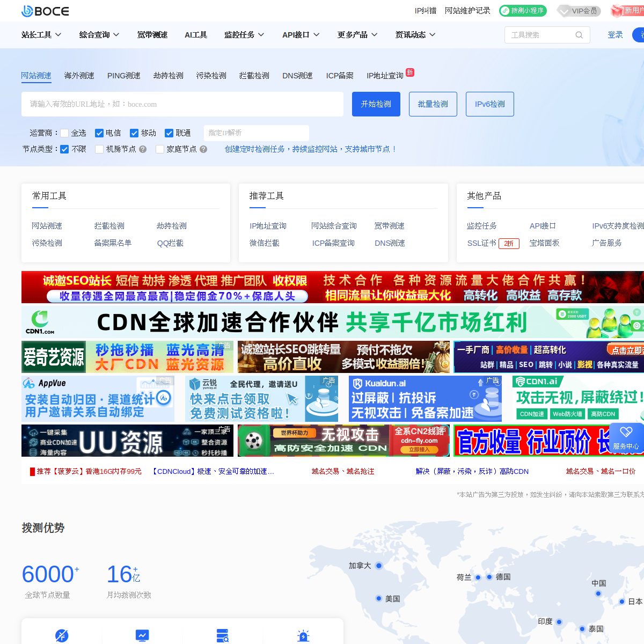Click the 德国 map node dot
Image resolution: width=644 pixels, height=644 pixels.
pyautogui.click(x=489, y=577)
